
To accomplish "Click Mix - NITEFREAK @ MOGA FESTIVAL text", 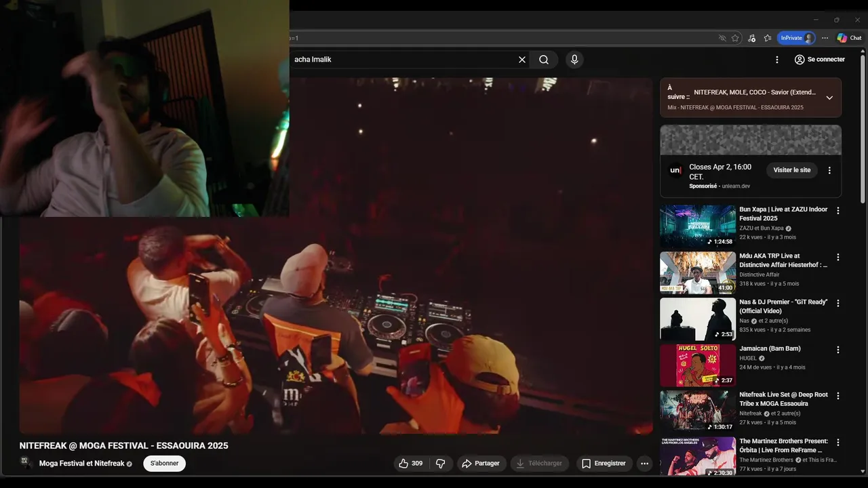I will [x=735, y=107].
